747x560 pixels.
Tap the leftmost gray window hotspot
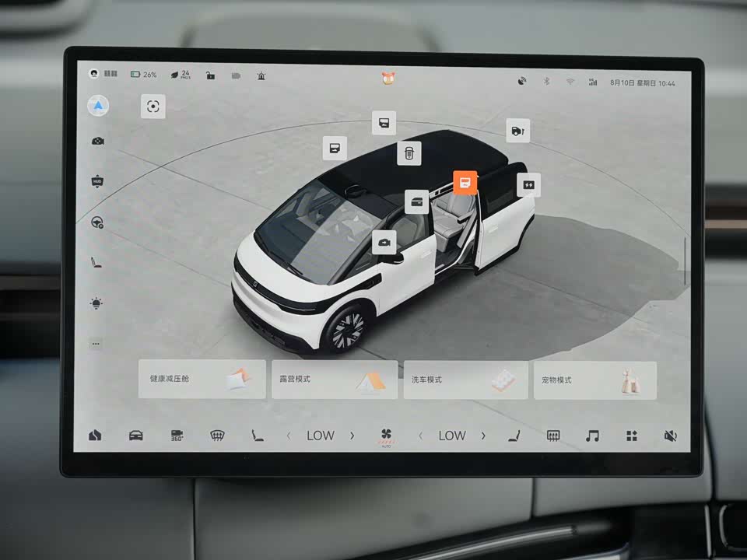(335, 149)
